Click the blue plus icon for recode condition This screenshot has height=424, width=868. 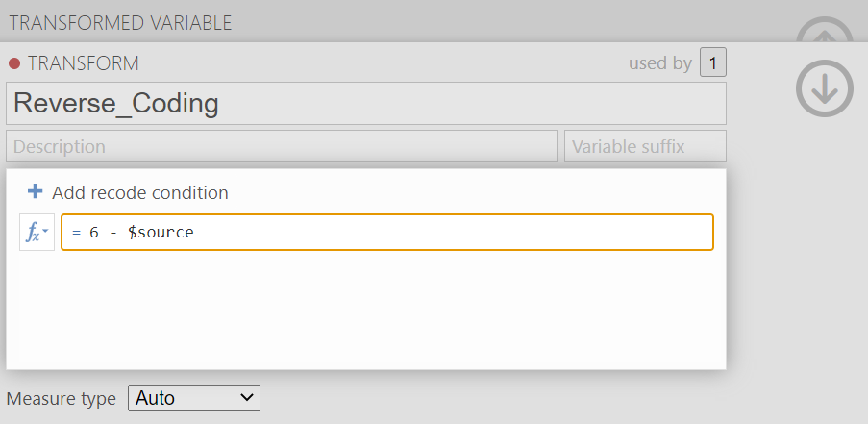click(x=35, y=192)
